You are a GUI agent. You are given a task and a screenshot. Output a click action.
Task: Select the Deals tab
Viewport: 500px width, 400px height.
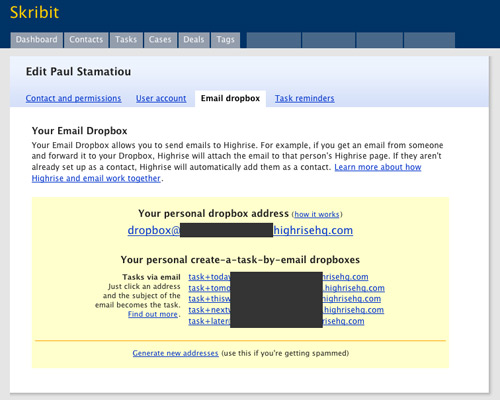point(194,40)
